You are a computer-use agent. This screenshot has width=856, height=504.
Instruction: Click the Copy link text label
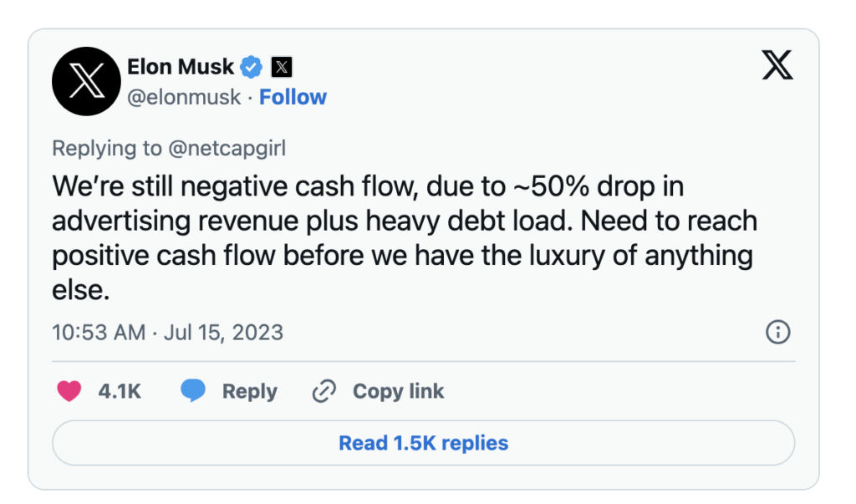coord(398,391)
